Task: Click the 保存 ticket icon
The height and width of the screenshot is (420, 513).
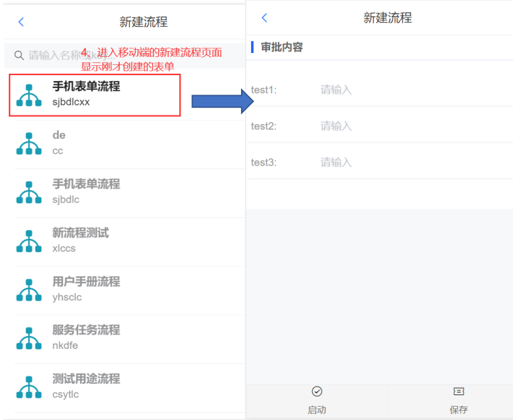Action: [x=459, y=391]
